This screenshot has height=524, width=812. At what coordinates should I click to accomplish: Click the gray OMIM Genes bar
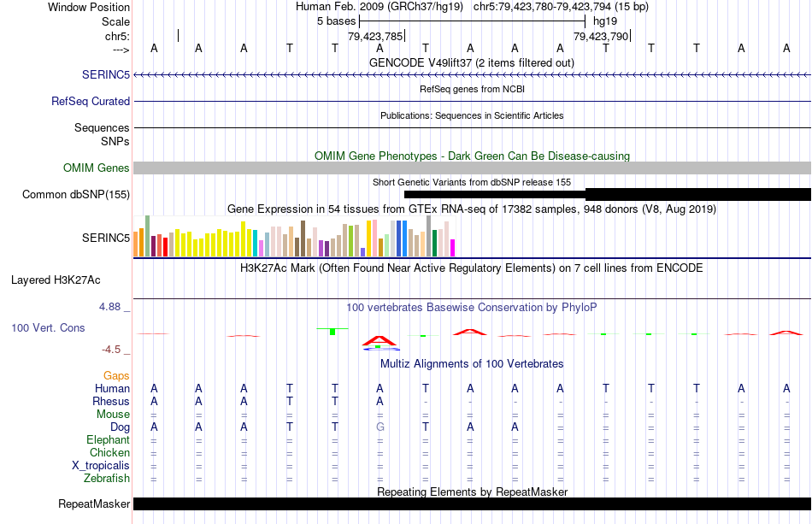pyautogui.click(x=472, y=168)
